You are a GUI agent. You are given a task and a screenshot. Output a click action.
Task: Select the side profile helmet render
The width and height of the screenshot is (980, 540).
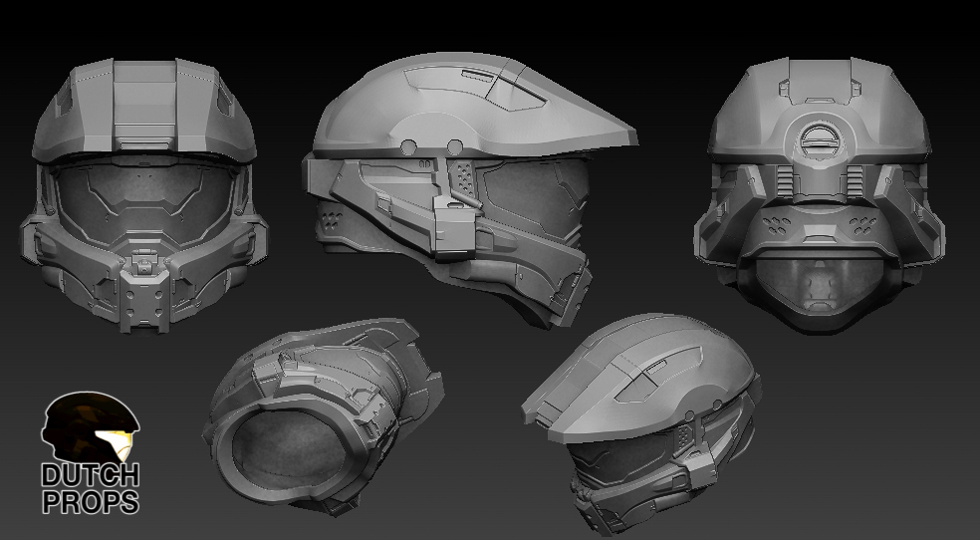click(469, 190)
